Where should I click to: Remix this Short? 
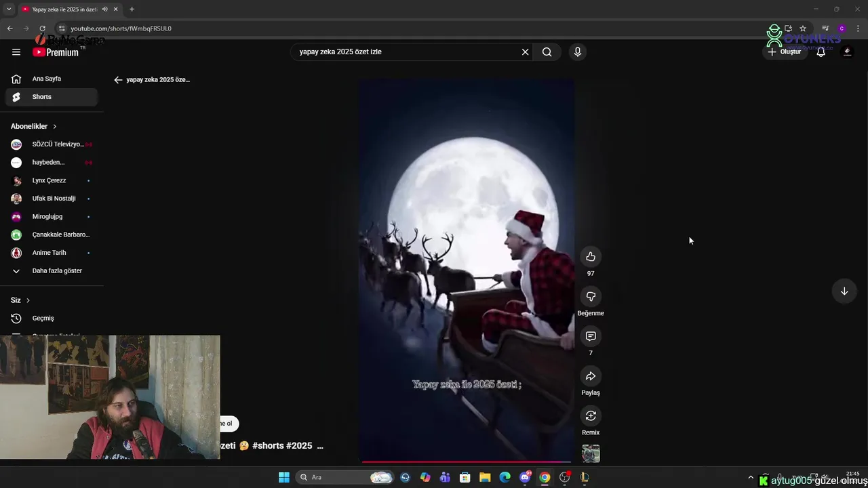tap(591, 416)
